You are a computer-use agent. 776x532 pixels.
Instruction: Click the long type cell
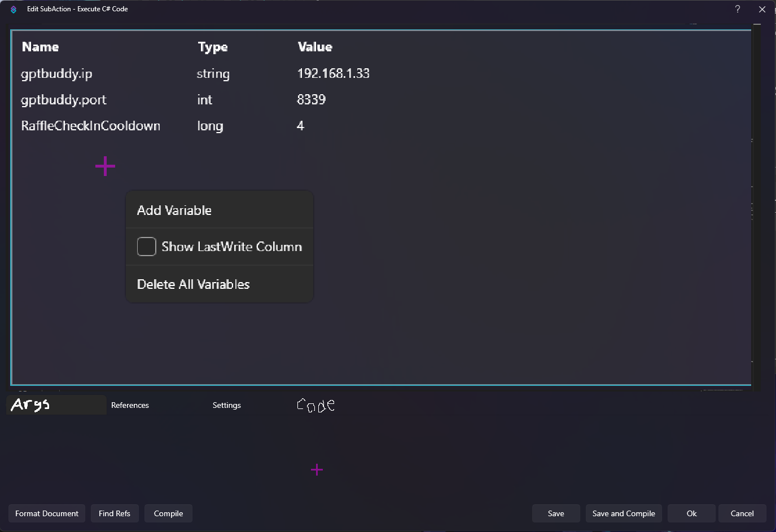pyautogui.click(x=210, y=126)
